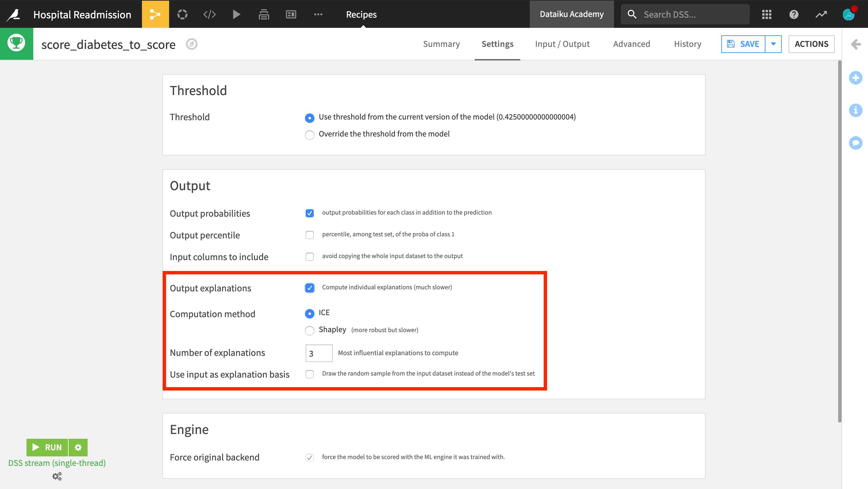
Task: Open run settings gear next to RUN
Action: click(78, 447)
